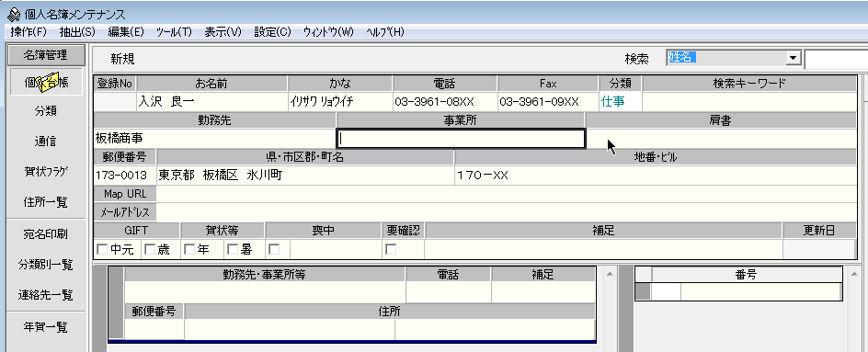868x352 pixels.
Task: Open 連絡先一覧 from the sidebar
Action: (46, 295)
